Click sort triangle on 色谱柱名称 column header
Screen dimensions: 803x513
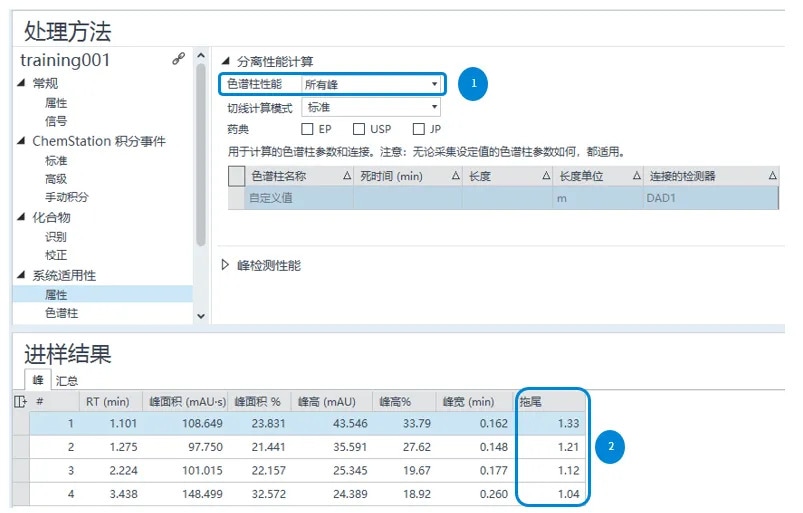click(x=346, y=176)
